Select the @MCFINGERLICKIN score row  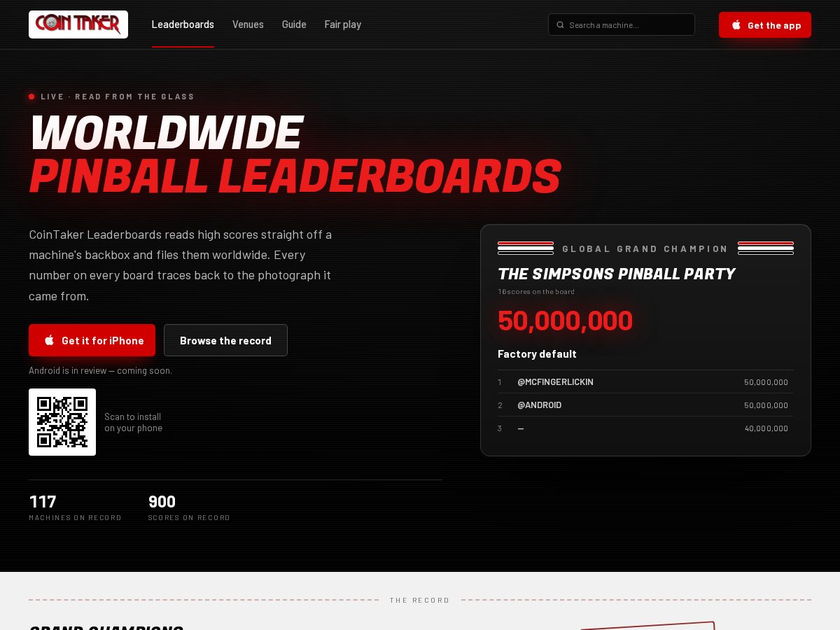pyautogui.click(x=645, y=382)
